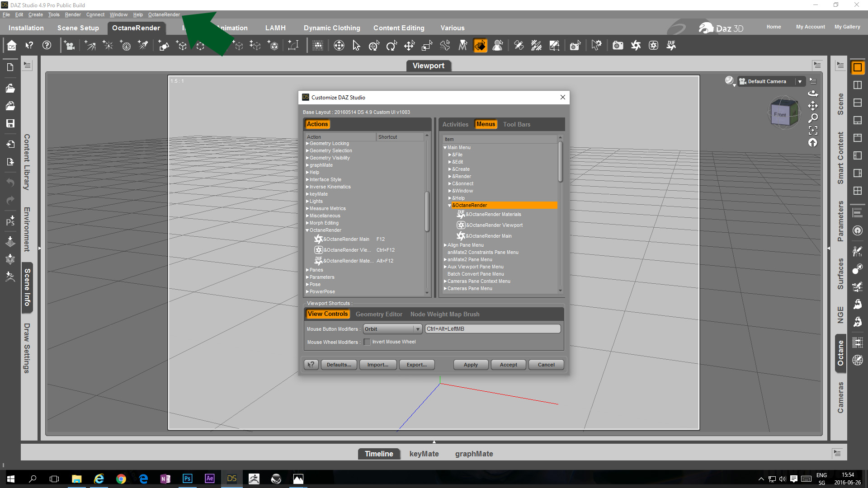Toggle the Invert Mouse Wheel checkbox

click(x=367, y=342)
